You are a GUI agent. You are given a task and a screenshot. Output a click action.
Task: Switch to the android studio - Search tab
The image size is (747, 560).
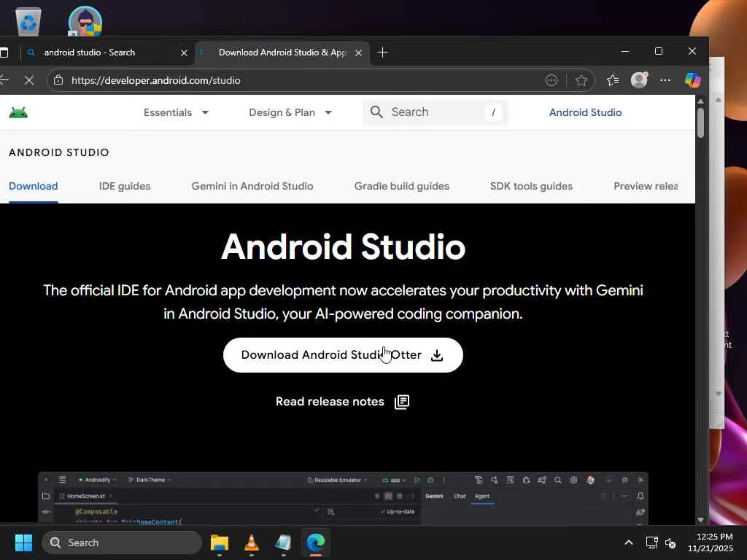(x=107, y=52)
